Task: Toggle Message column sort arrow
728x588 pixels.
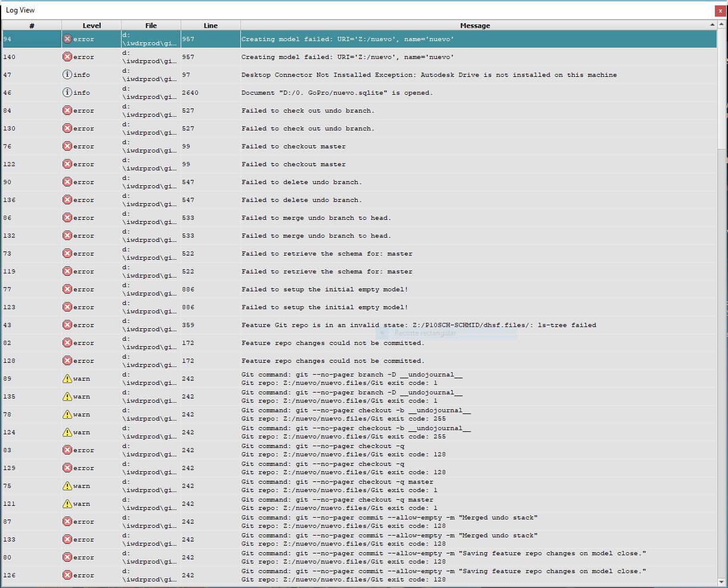Action: [x=712, y=25]
